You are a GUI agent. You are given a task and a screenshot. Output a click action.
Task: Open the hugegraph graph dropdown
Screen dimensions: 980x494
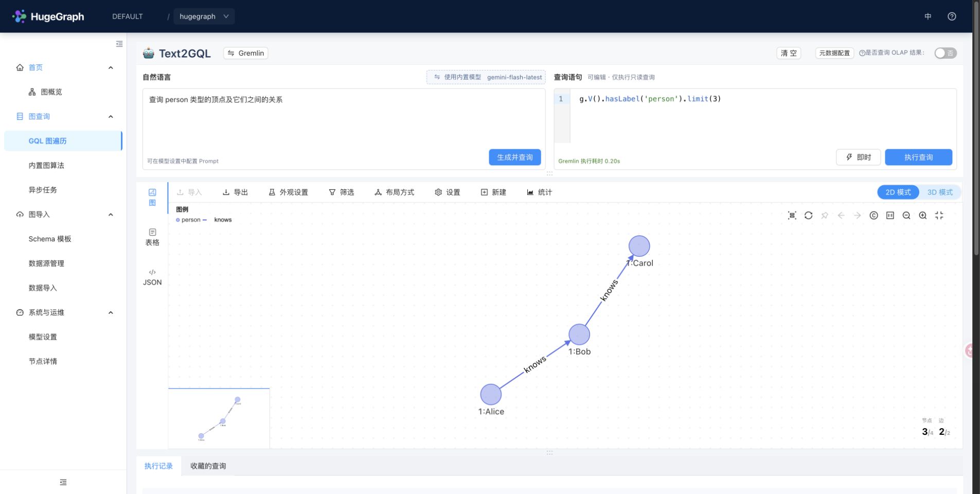(204, 16)
